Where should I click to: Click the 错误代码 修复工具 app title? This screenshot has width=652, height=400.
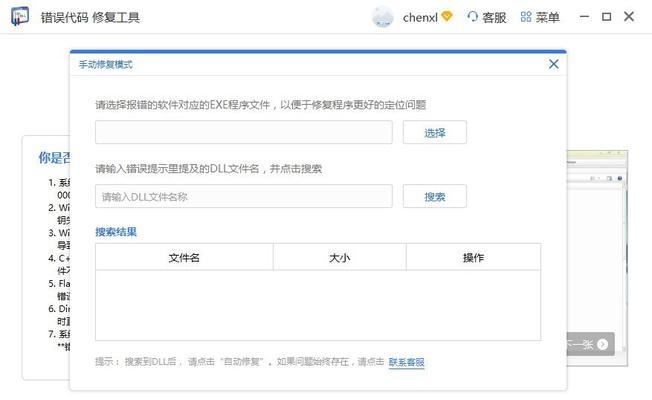pyautogui.click(x=90, y=17)
